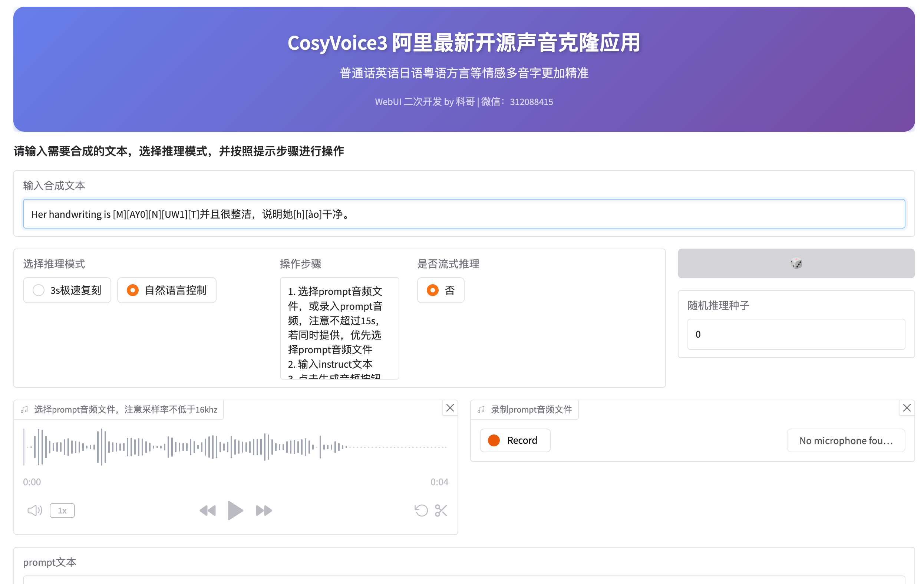Click the 随机推理种子 number field
The width and height of the screenshot is (924, 584).
point(796,334)
